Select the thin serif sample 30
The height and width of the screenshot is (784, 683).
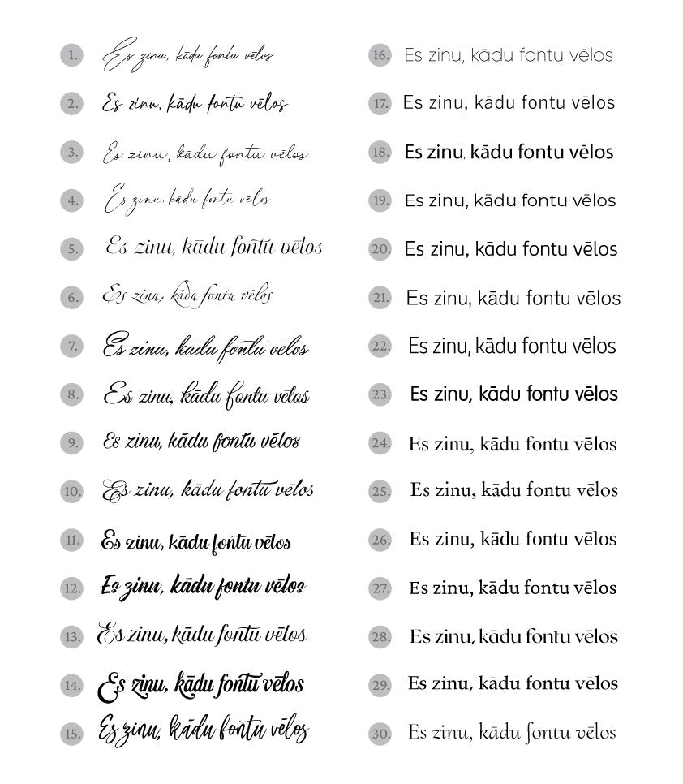coord(512,733)
